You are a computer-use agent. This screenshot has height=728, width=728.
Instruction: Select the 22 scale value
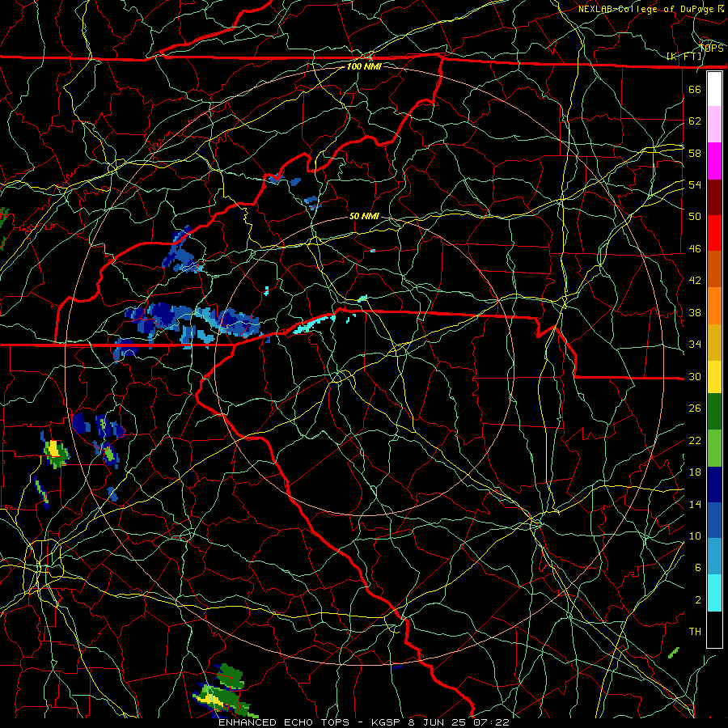695,440
